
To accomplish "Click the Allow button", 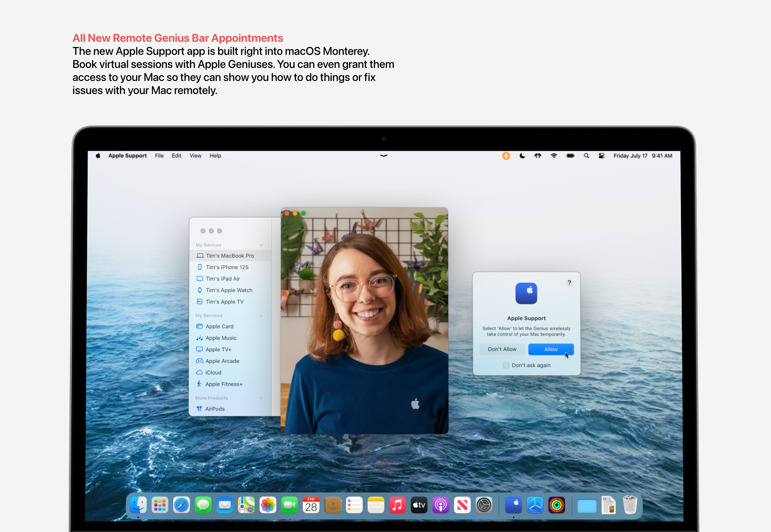I will (551, 349).
